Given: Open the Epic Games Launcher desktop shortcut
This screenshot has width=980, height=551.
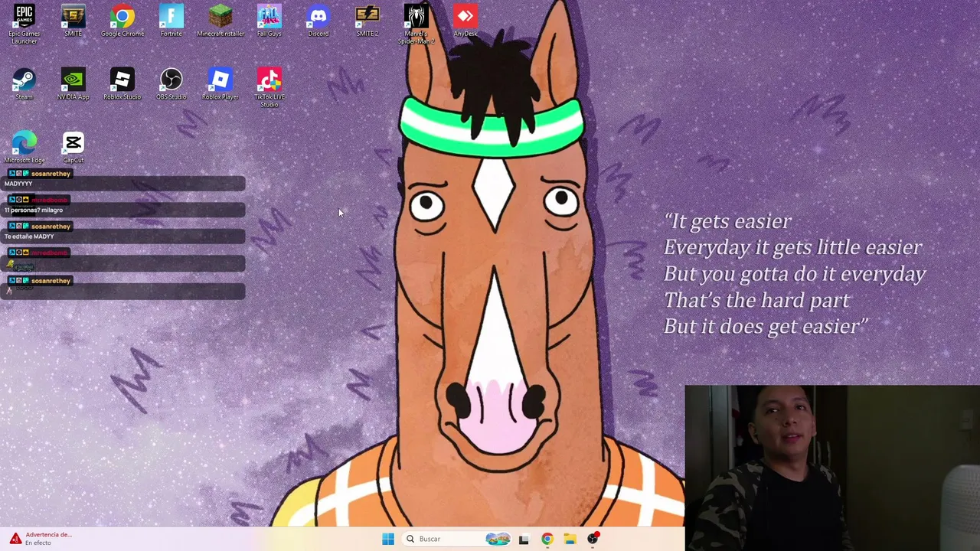Looking at the screenshot, I should click(x=24, y=24).
